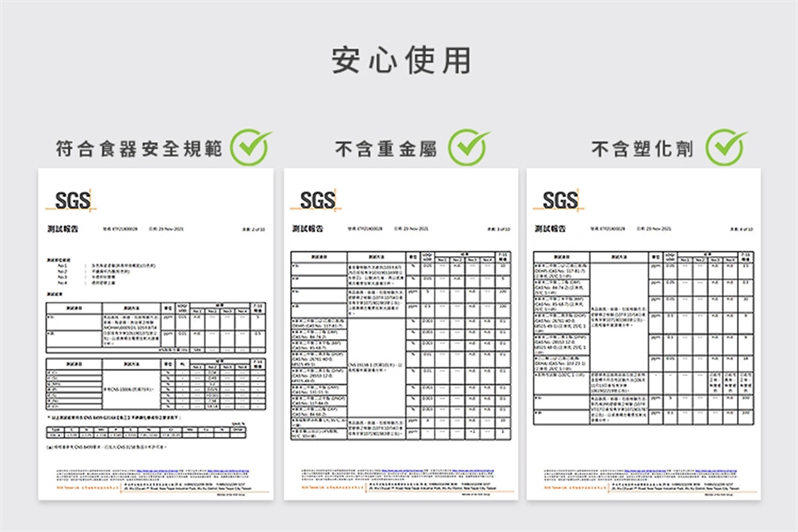Click the 不含塑化劑 label
Viewport: 798px width, 532px height.
[642, 150]
